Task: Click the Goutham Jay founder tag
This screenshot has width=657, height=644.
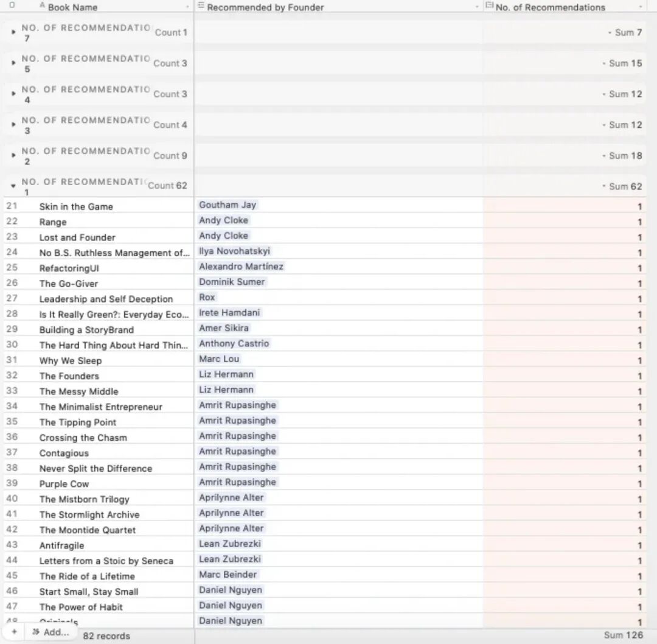Action: [x=228, y=205]
